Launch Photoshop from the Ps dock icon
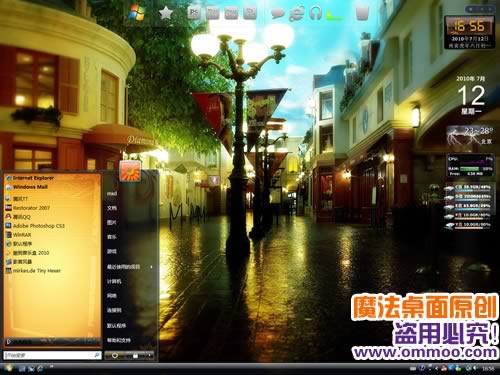This screenshot has height=375, width=500. pos(194,13)
